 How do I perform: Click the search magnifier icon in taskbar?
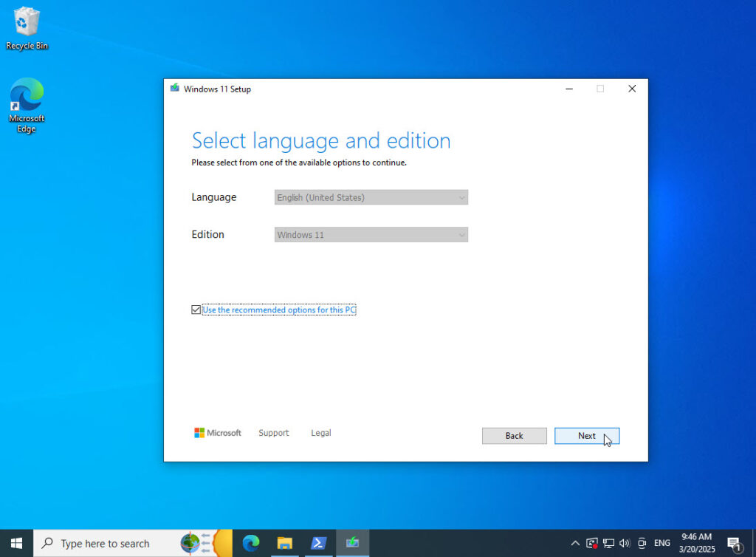47,543
